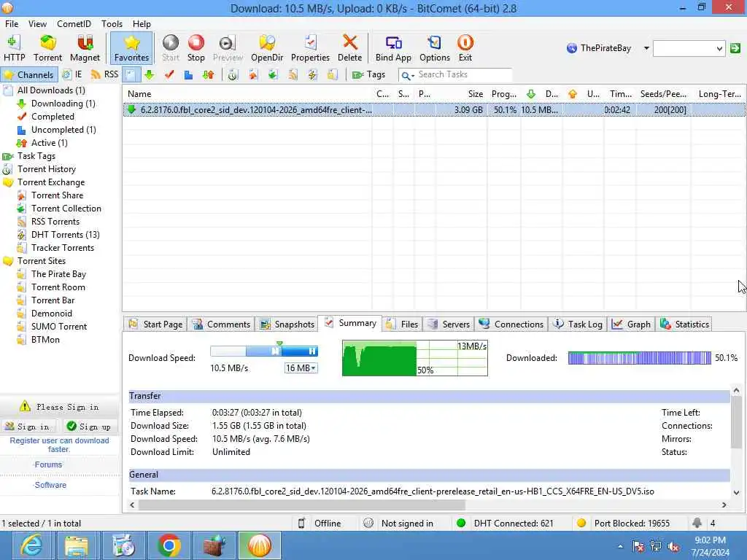Viewport: 747px width, 560px height.
Task: Click the Sign in button
Action: tap(28, 427)
